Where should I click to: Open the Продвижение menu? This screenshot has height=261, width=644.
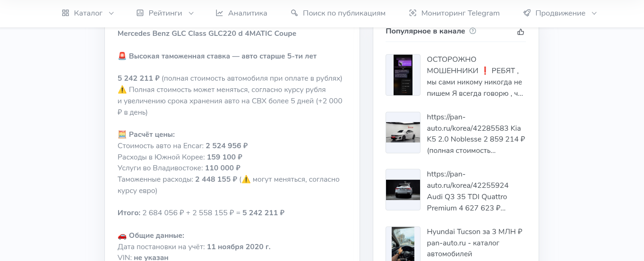[x=560, y=13]
